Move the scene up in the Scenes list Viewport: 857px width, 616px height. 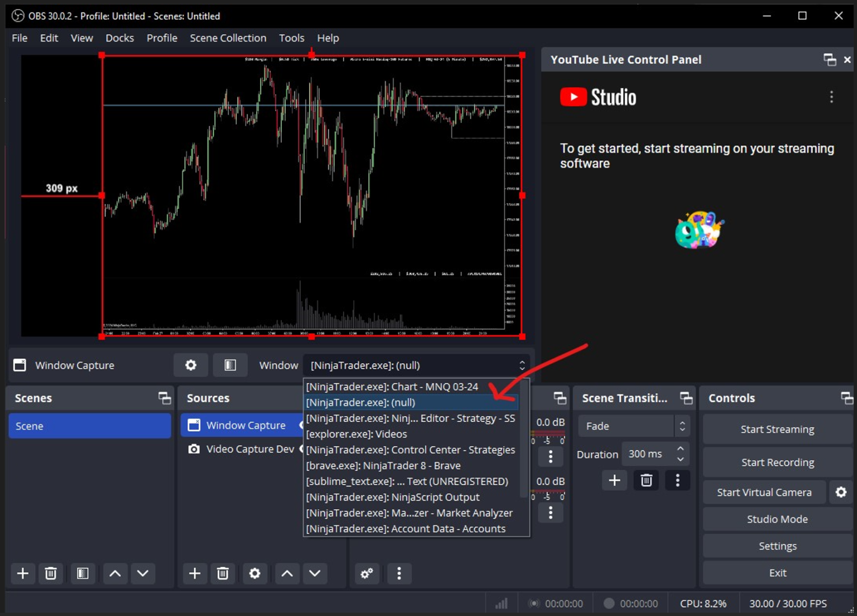coord(115,573)
